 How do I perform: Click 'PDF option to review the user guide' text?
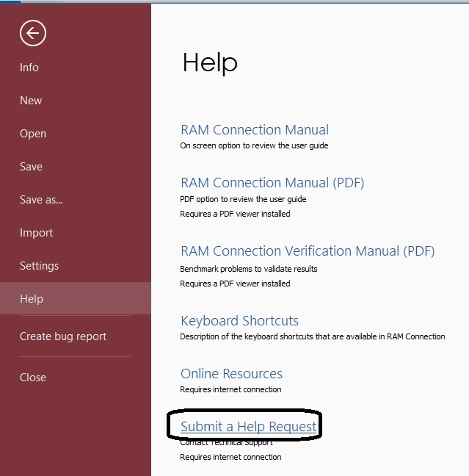pos(243,199)
